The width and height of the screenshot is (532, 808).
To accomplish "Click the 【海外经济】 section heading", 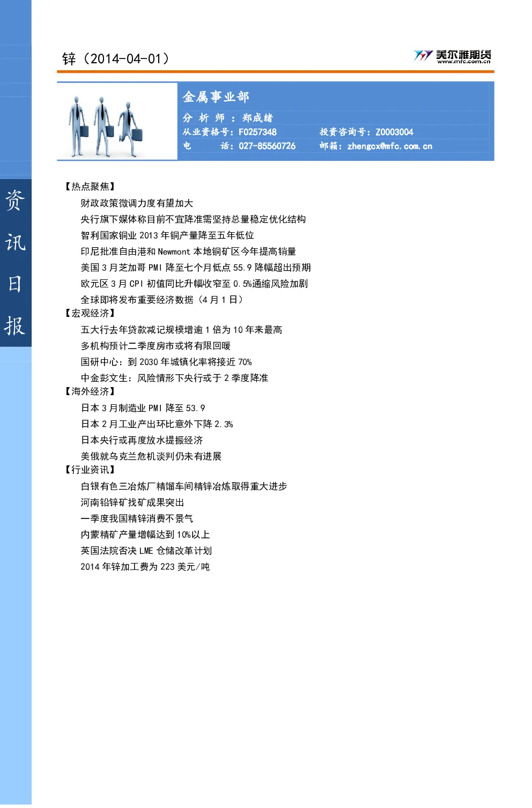I will 90,391.
